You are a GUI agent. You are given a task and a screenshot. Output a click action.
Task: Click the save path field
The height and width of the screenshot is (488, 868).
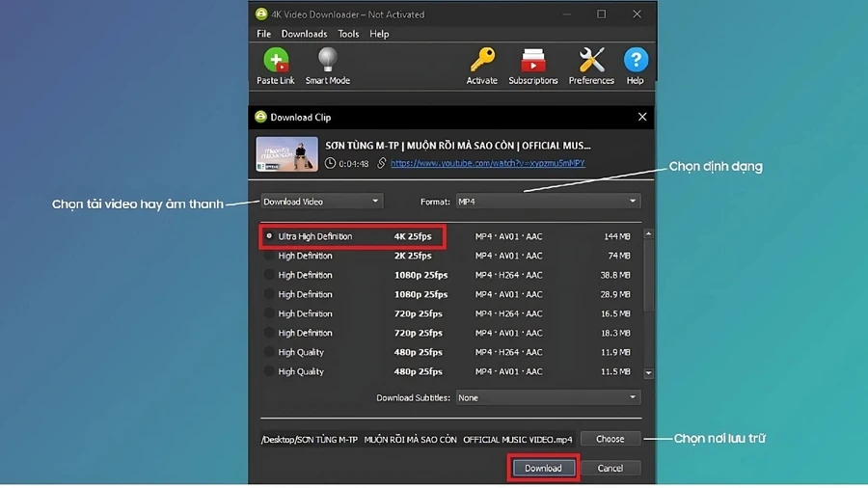pos(418,440)
